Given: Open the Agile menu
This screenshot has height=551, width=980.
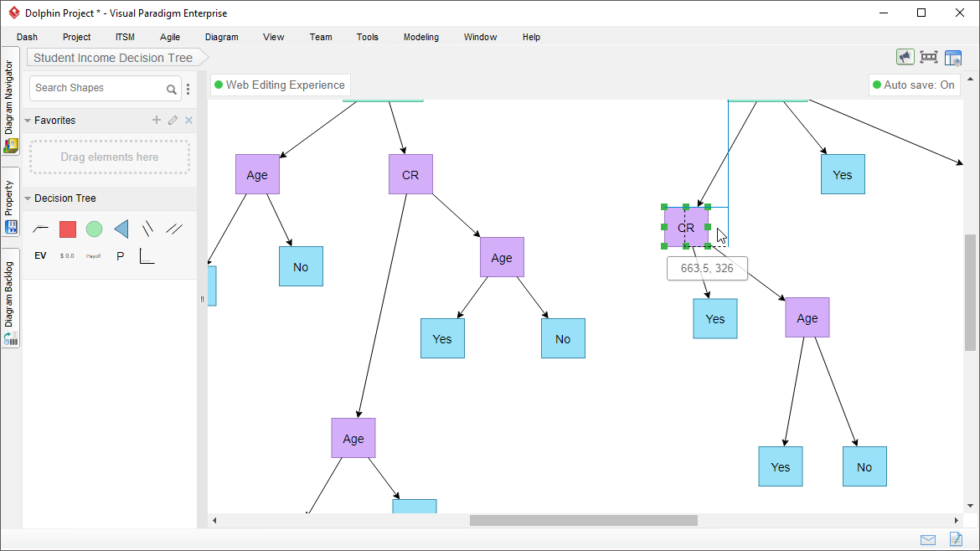Looking at the screenshot, I should pyautogui.click(x=170, y=37).
